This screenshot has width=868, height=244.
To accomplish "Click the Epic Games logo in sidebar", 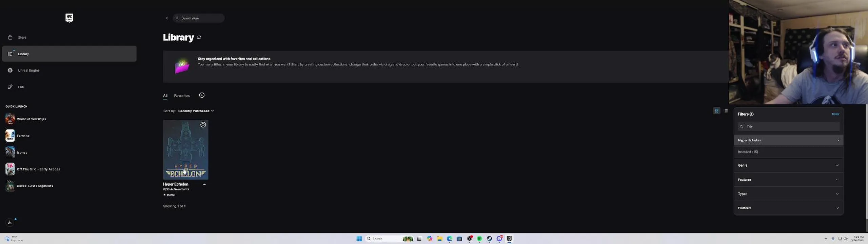I will click(69, 18).
